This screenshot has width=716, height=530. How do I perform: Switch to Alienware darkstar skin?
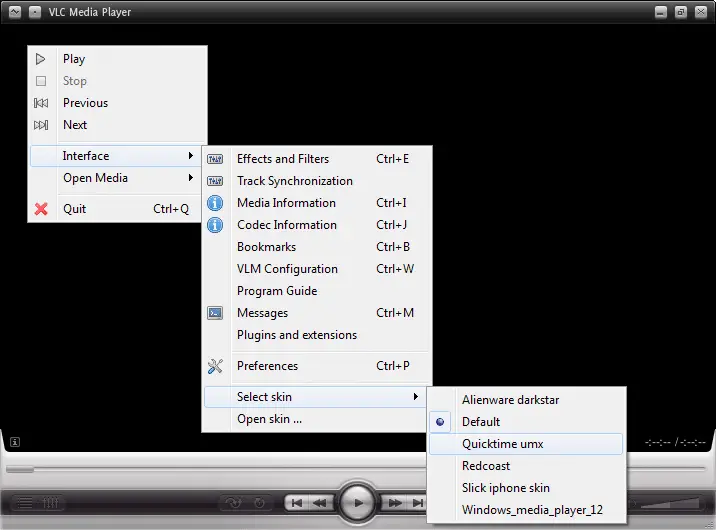coord(526,400)
